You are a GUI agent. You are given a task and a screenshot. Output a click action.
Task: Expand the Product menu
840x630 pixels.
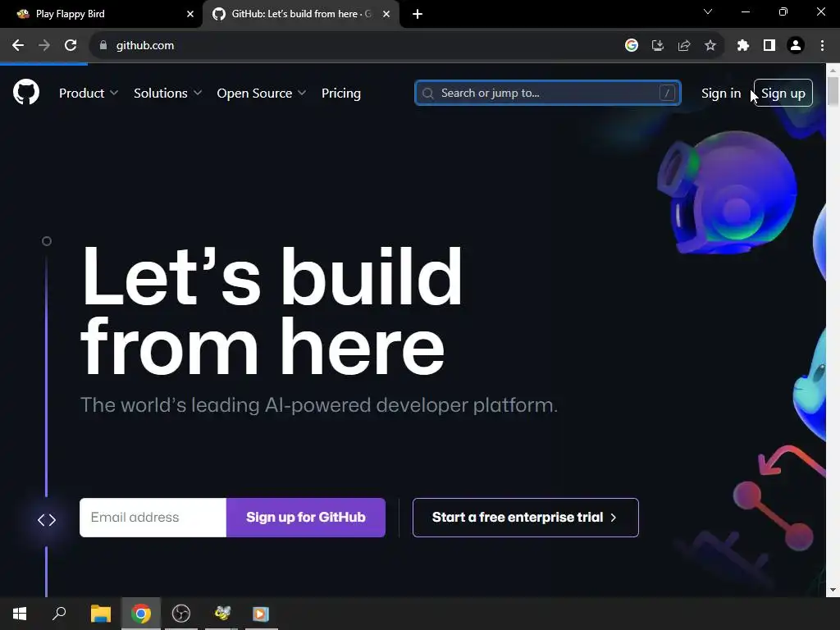click(89, 94)
